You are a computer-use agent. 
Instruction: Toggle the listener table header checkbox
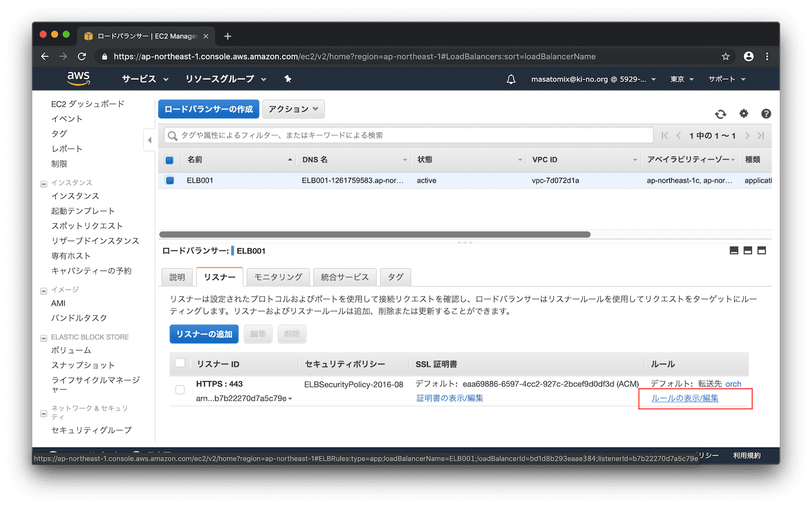[x=180, y=363]
